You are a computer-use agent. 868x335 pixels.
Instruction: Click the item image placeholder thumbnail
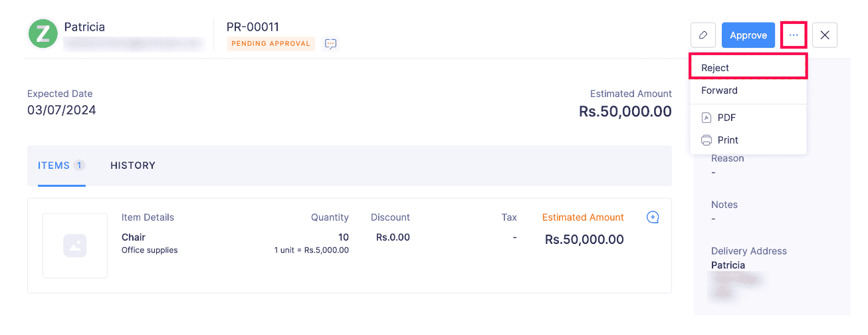point(75,245)
